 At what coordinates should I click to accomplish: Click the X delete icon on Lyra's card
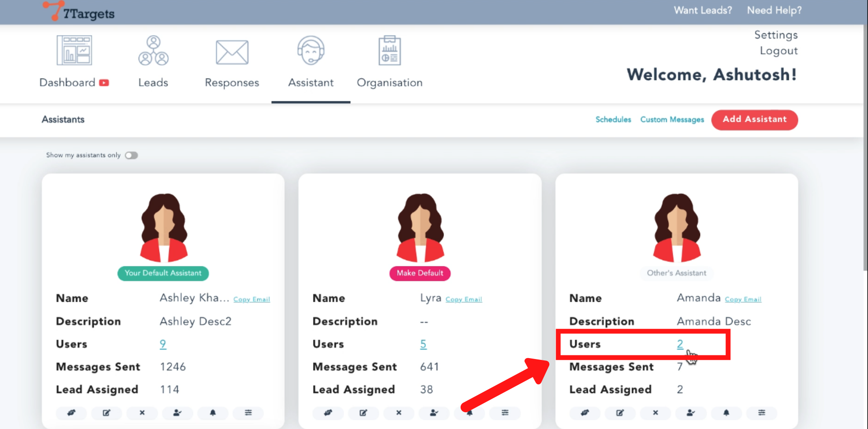399,413
